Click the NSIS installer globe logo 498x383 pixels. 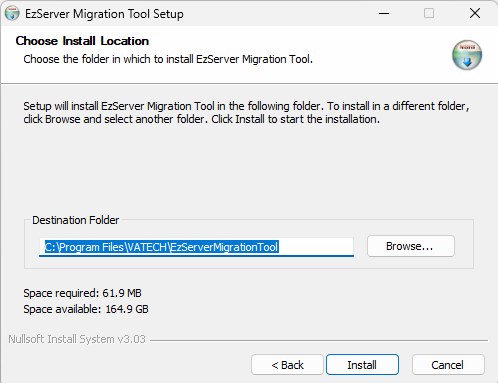point(467,55)
